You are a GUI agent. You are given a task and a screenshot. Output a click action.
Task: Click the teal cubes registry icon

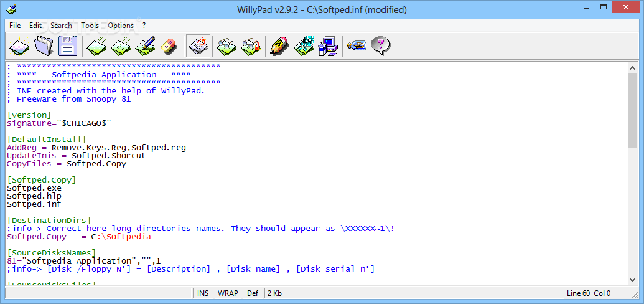[304, 45]
